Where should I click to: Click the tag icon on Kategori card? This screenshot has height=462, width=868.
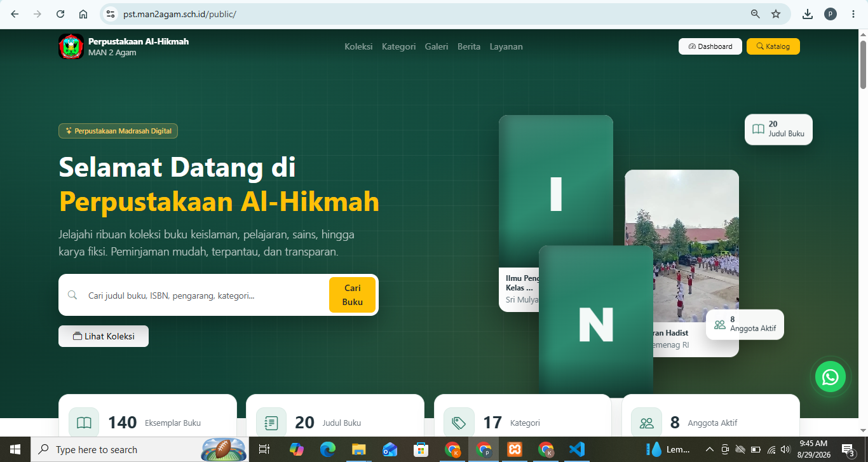pyautogui.click(x=459, y=423)
